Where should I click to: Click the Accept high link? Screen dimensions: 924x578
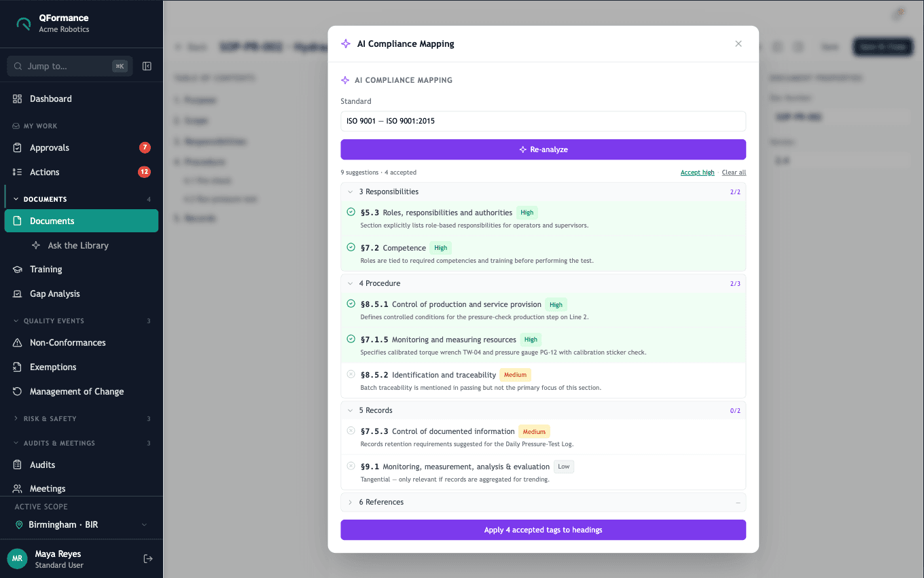(x=697, y=173)
